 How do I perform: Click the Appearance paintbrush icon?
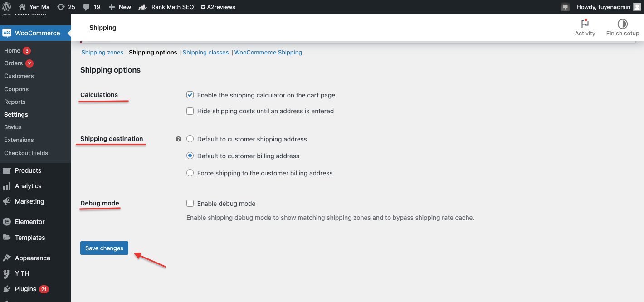tap(7, 258)
